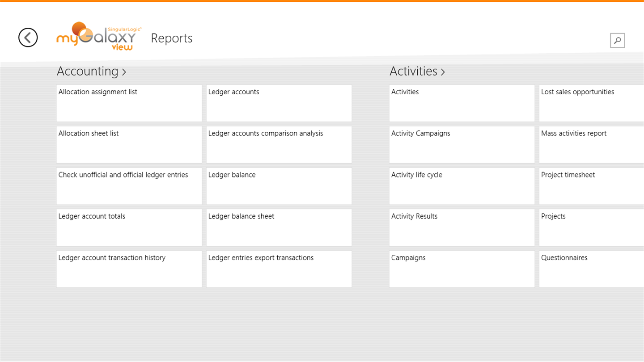Screen dimensions: 644x362
Task: Open the Activity Campaigns report
Action: coord(462,144)
